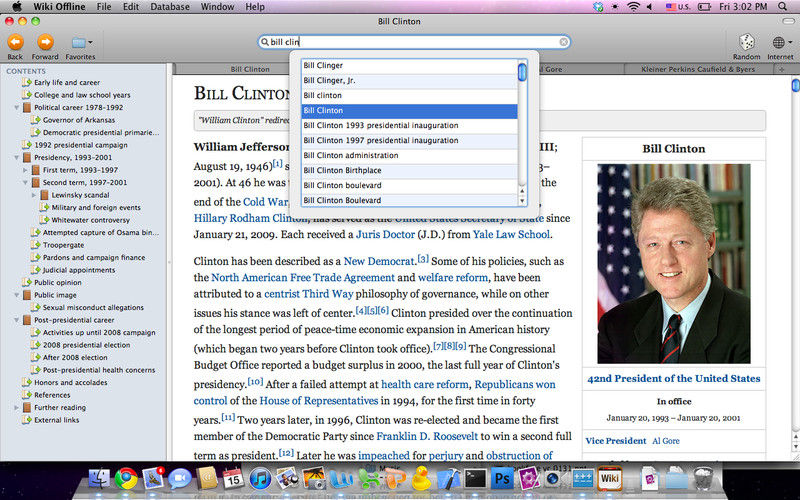Launch Photoshop from the Dock

pos(502,479)
